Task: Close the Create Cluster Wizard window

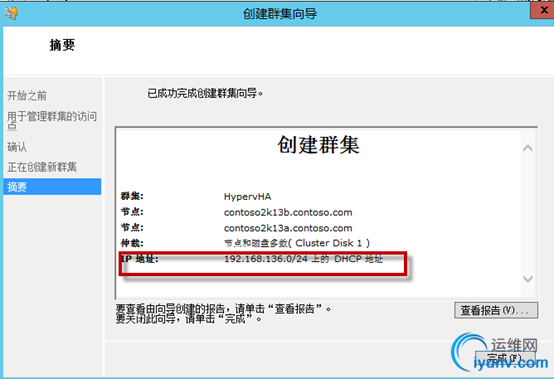Action: click(x=543, y=10)
